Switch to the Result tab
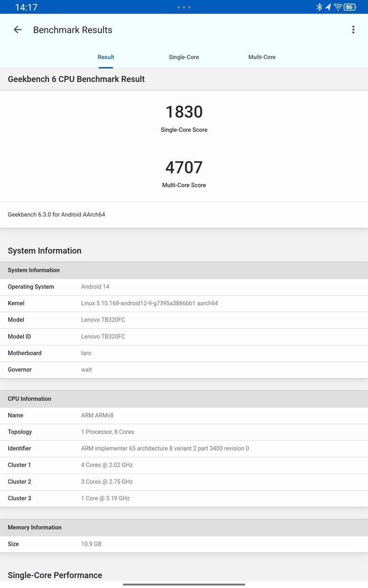 pos(106,57)
